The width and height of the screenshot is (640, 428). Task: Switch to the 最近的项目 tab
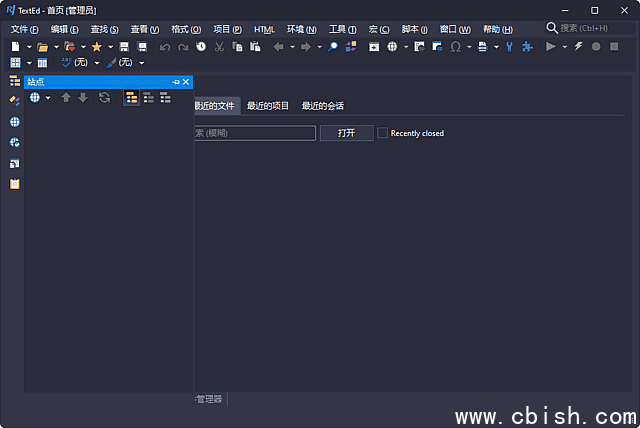[268, 106]
